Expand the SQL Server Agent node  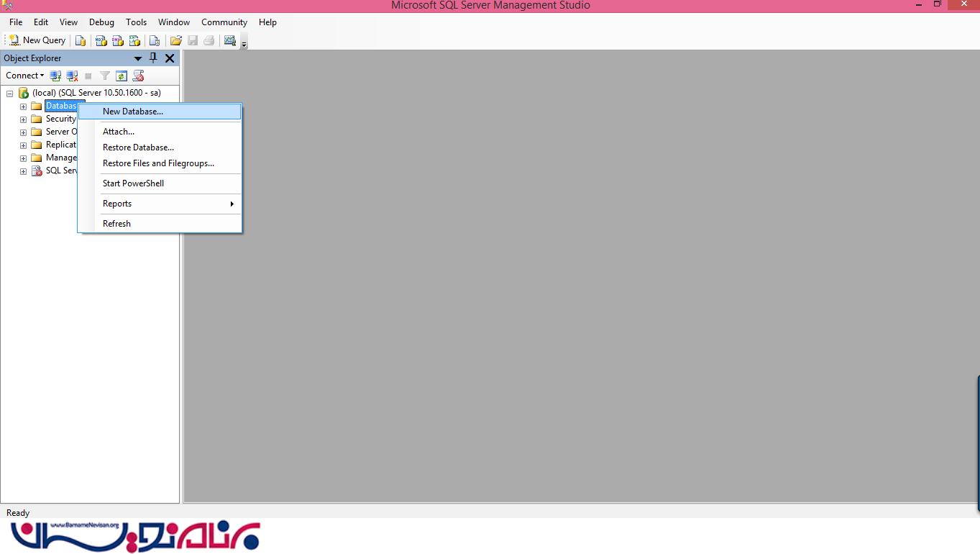23,171
